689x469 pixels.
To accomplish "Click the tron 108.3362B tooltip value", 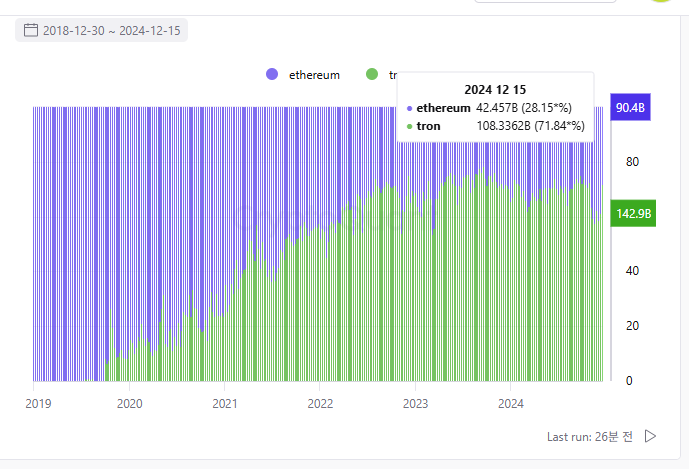I will click(x=531, y=126).
